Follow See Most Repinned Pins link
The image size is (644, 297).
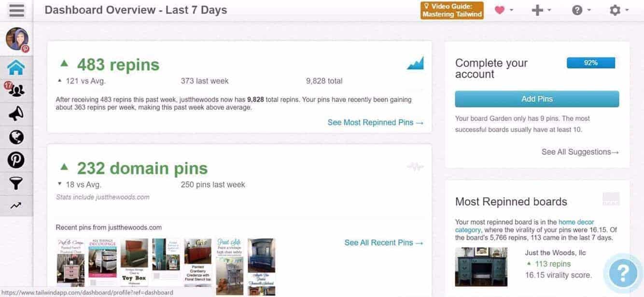tap(375, 122)
